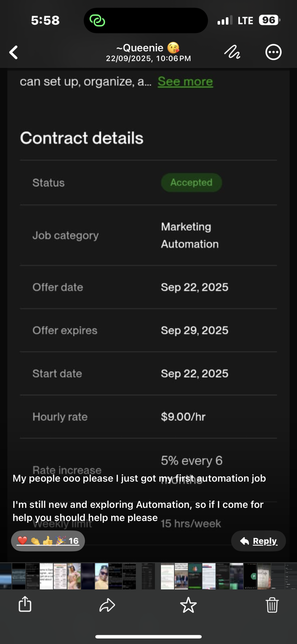Select thumbnail showing group of people in suits
This screenshot has height=644, width=297.
(181, 576)
